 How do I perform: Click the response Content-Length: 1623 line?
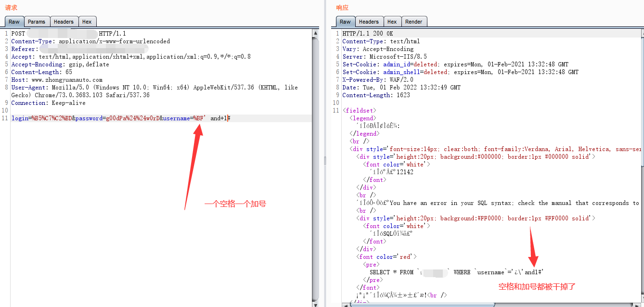(x=376, y=95)
